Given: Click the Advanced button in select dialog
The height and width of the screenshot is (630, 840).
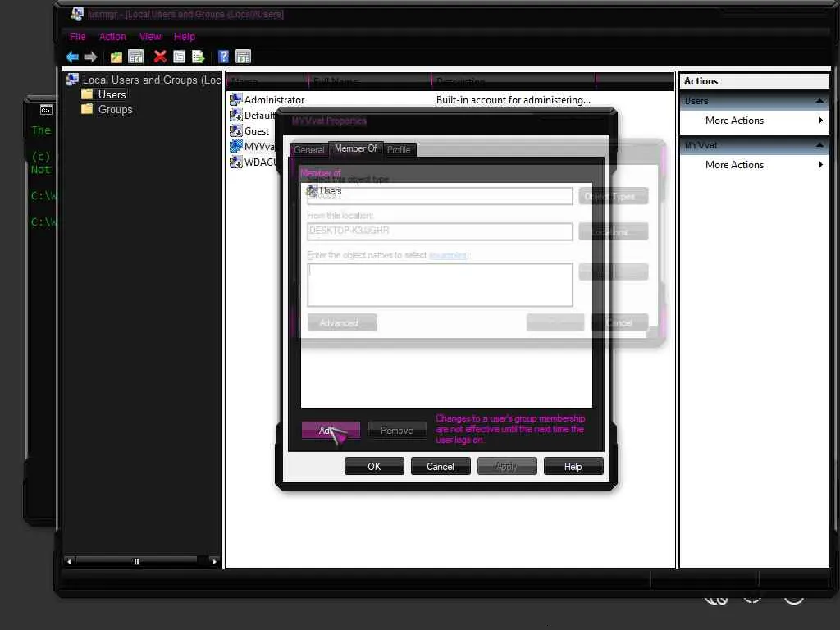Looking at the screenshot, I should click(x=342, y=322).
